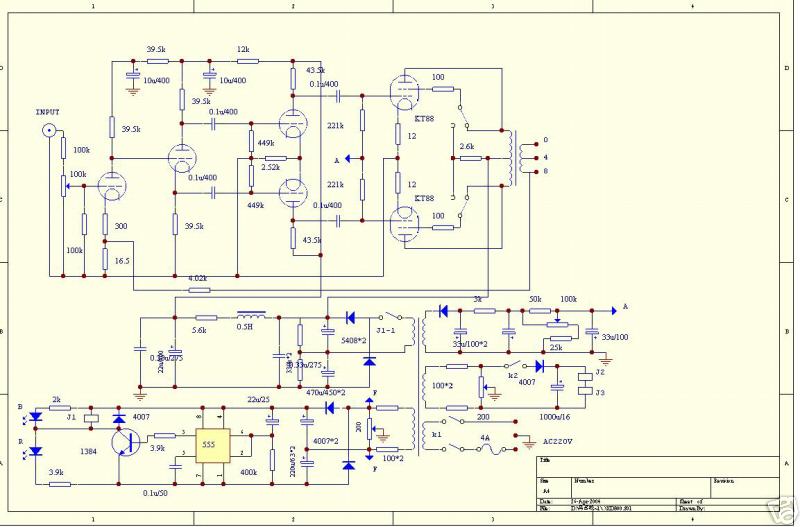
Task: Click the 1384 transistor symbol
Action: tap(127, 443)
